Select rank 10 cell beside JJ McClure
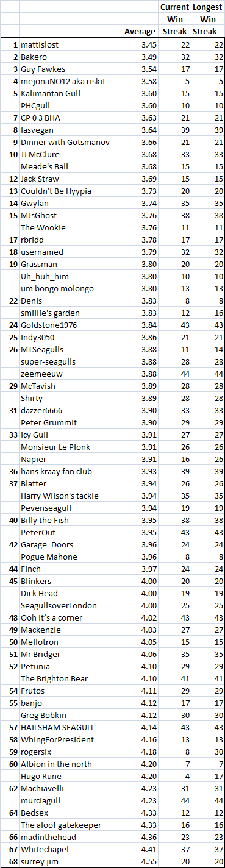Viewport: 225px width, 868px height. (x=10, y=154)
